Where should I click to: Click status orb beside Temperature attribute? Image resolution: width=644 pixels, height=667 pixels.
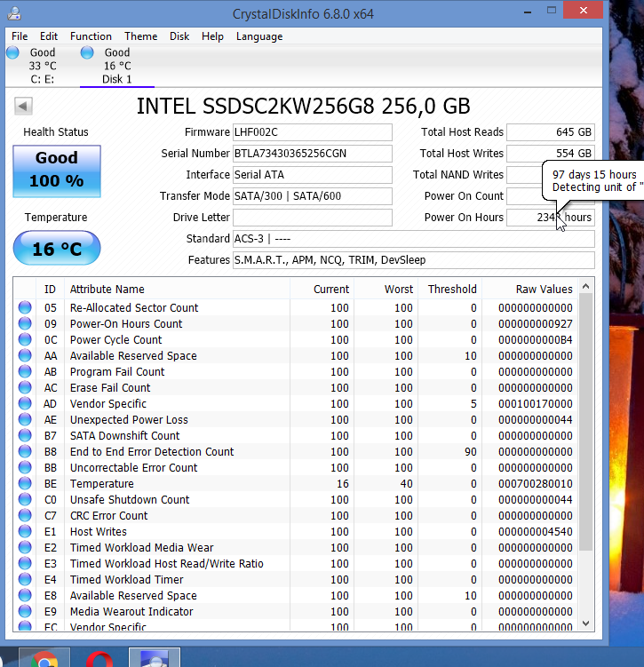coord(25,484)
